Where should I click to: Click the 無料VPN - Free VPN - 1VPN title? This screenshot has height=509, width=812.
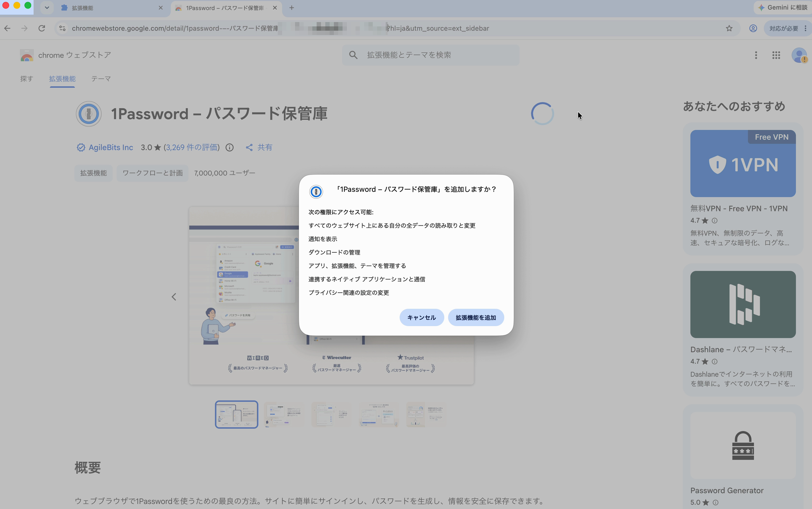[739, 209]
